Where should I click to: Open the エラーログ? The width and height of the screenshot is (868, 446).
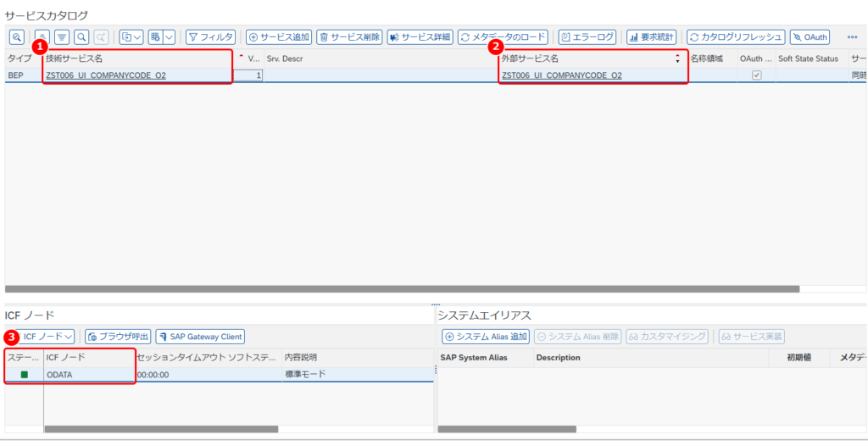(x=587, y=37)
